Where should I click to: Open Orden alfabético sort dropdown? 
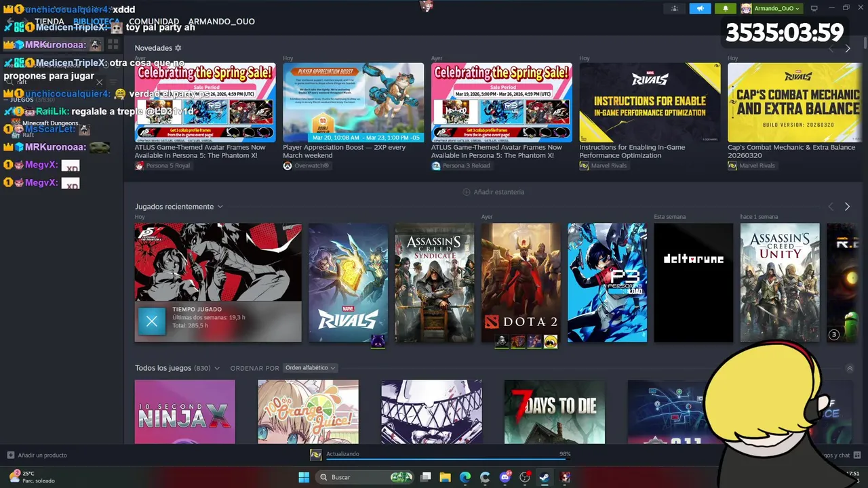(x=311, y=368)
